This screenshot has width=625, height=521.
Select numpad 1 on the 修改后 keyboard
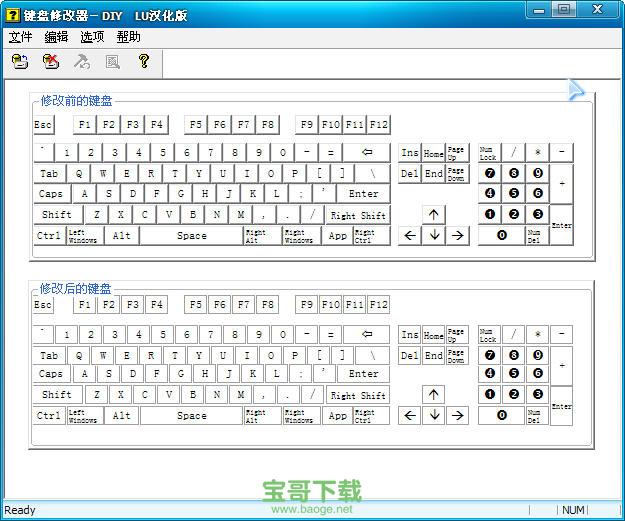click(x=489, y=395)
